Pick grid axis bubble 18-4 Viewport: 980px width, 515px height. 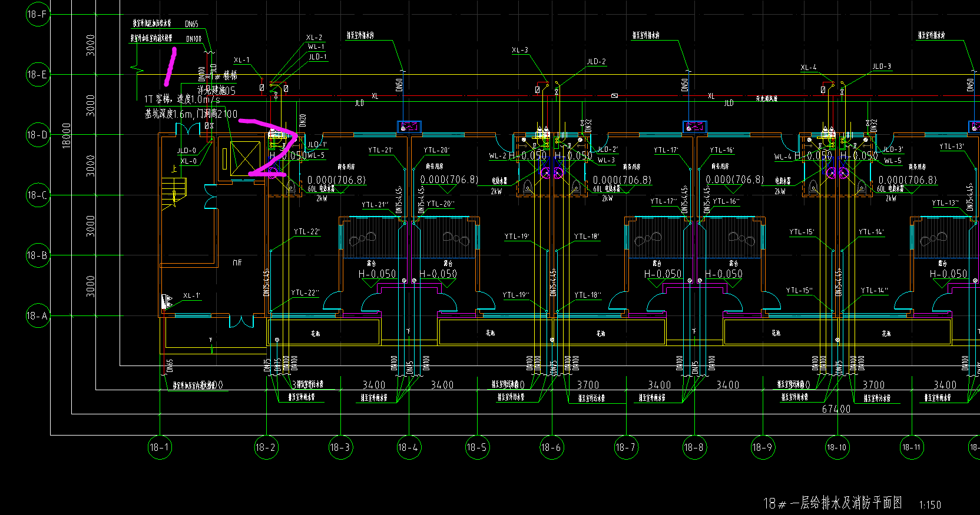(x=409, y=447)
